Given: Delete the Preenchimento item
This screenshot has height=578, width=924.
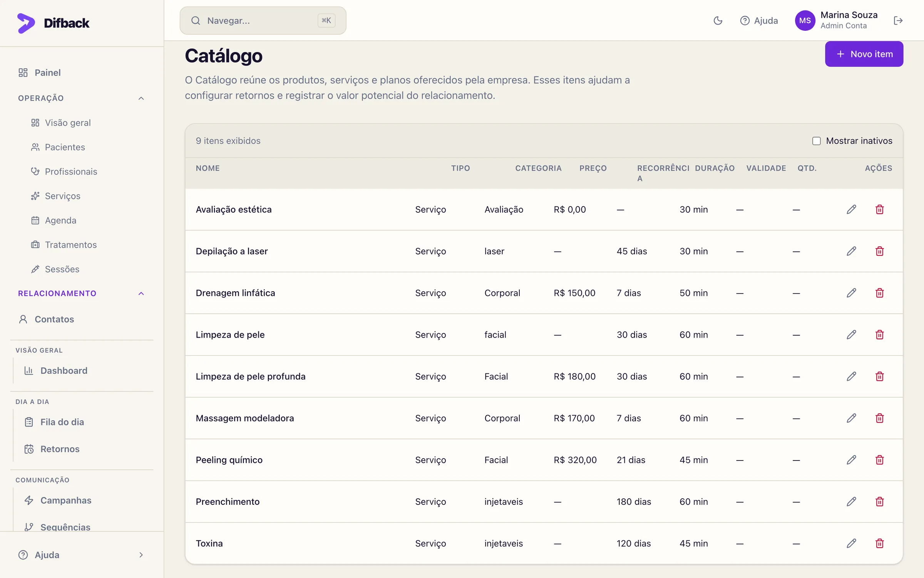Looking at the screenshot, I should click(x=879, y=502).
